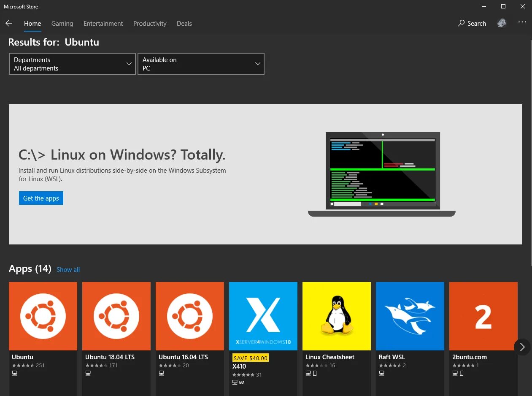Click the Get the apps button
Image resolution: width=532 pixels, height=396 pixels.
[41, 198]
